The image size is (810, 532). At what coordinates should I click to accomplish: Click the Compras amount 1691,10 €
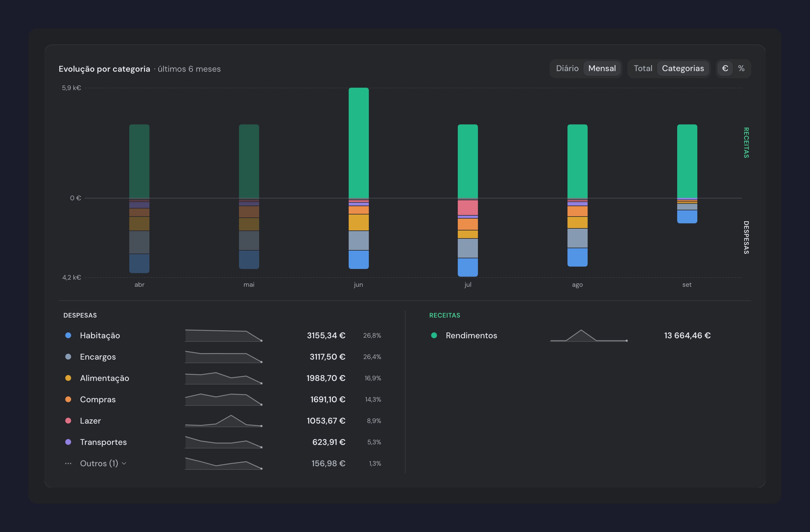[328, 399]
